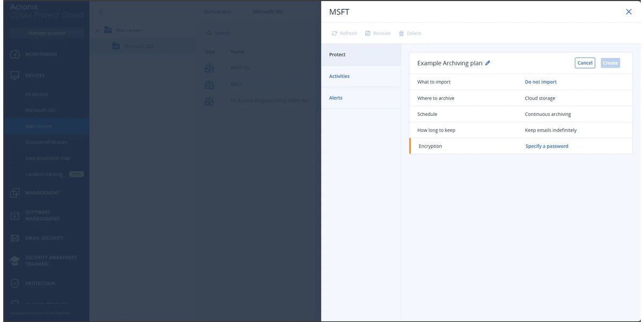
Task: Click the Refresh icon in toolbar
Action: [334, 33]
